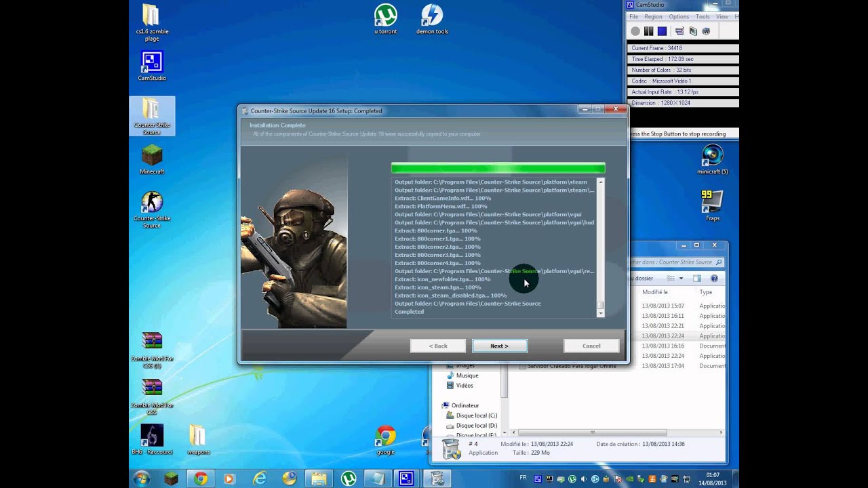This screenshot has width=868, height=488.
Task: Open the cs1.6 zombie plage desktop folder
Action: 152,22
